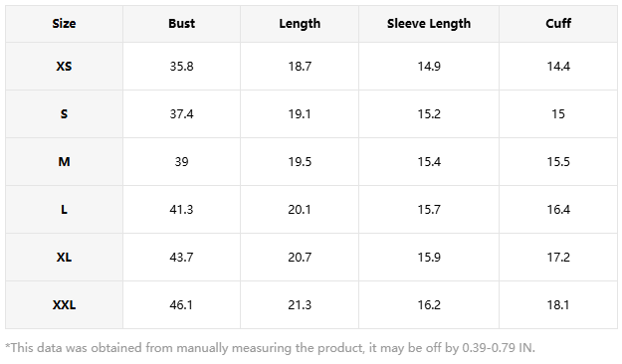622x364 pixels.
Task: Select the Sleeve Length header cell
Action: pyautogui.click(x=429, y=24)
